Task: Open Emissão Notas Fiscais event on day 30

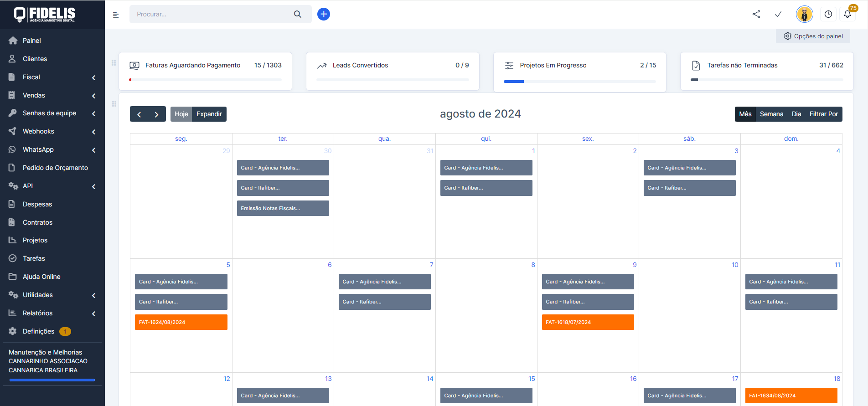Action: (x=283, y=208)
